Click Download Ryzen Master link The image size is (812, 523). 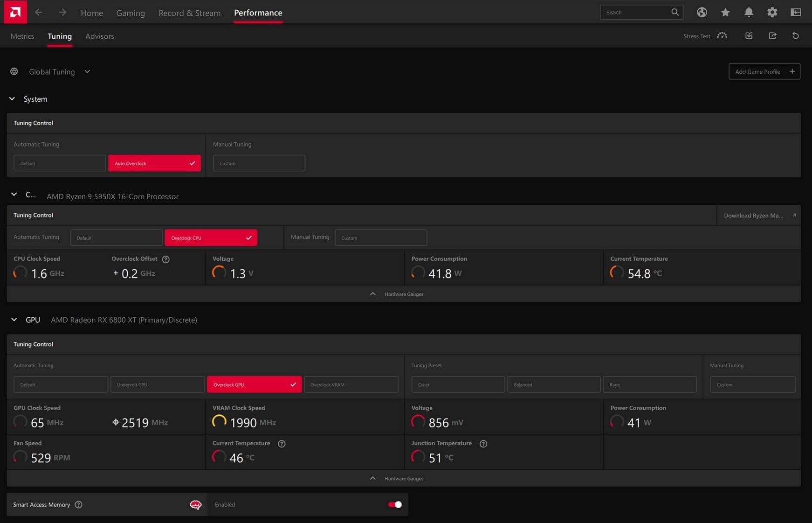pos(758,216)
